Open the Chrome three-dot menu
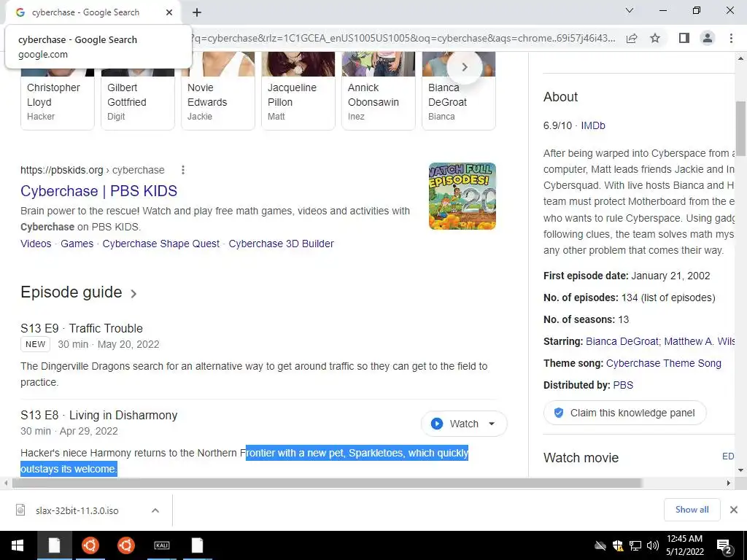 pos(731,38)
